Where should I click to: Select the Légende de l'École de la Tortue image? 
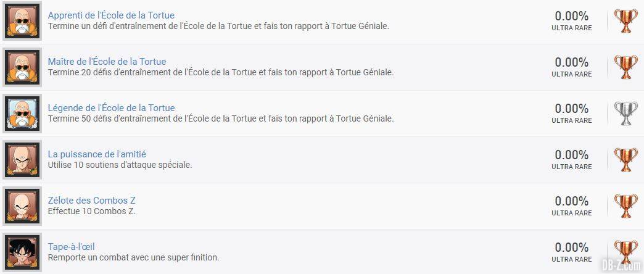(22, 114)
